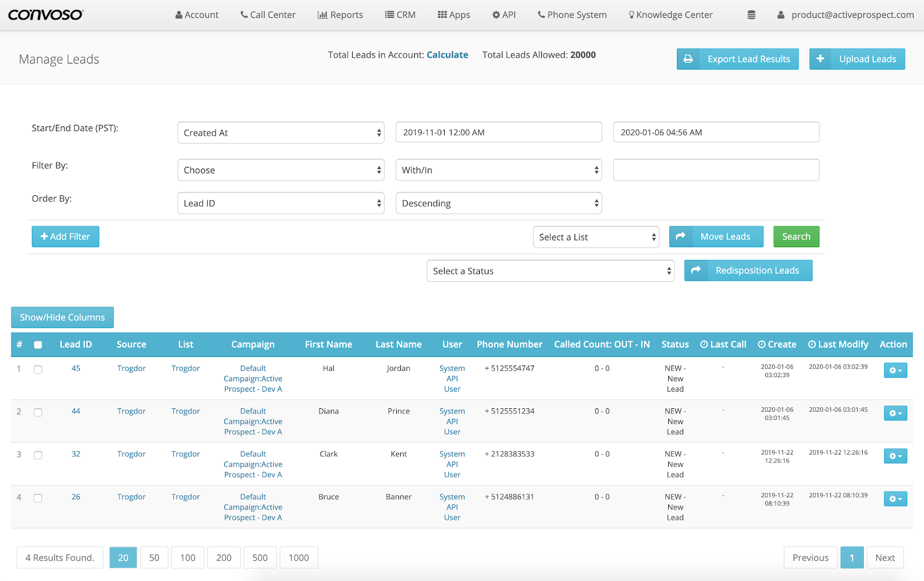This screenshot has height=581, width=924.
Task: Click the empty filter value field
Action: click(716, 170)
